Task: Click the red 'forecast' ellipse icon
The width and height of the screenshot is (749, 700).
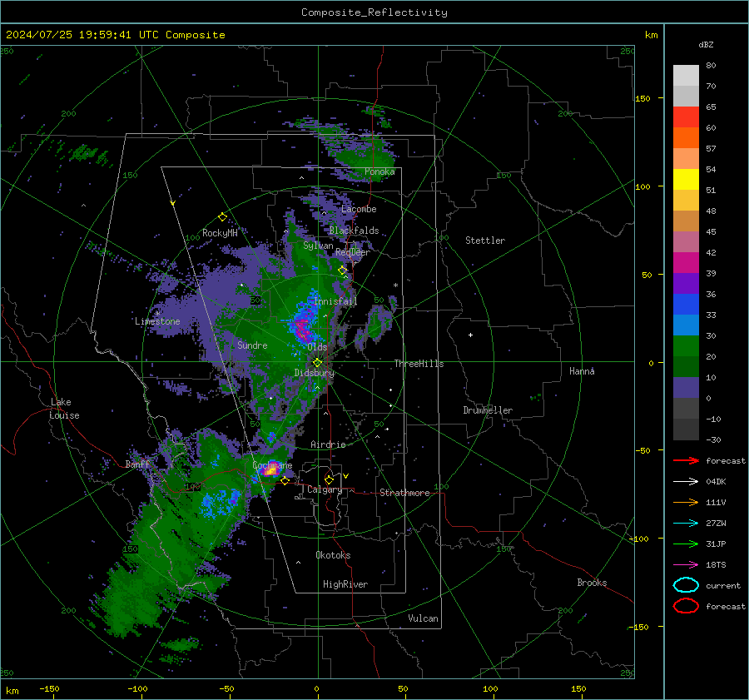Action: 686,606
